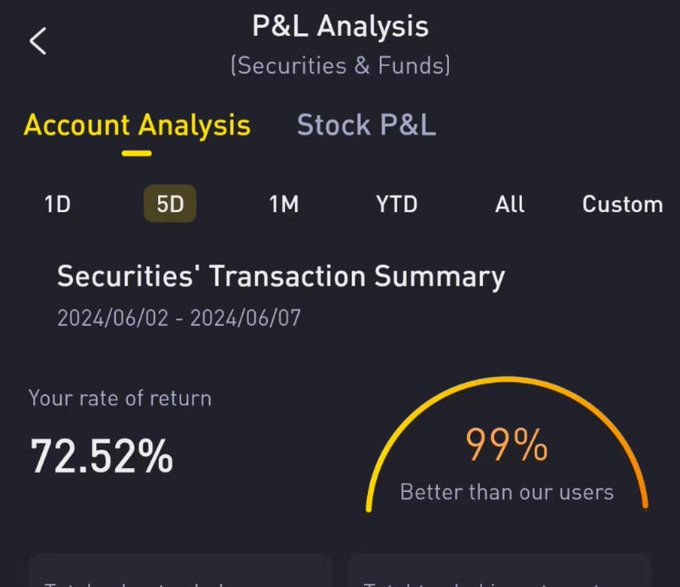Open the 2024/06/02 - 2024/06/07 date range
Screen dimensions: 680x587
[179, 319]
